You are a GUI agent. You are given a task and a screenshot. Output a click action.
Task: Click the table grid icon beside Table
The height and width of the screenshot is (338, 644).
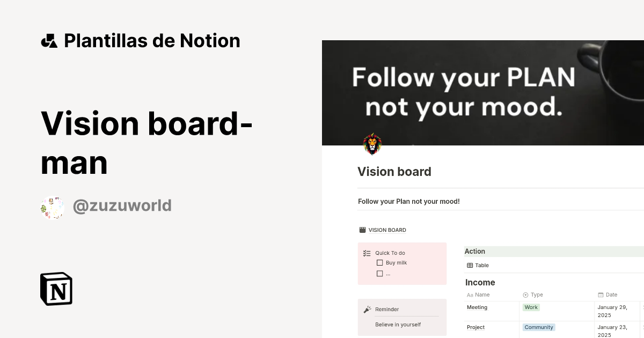(470, 265)
